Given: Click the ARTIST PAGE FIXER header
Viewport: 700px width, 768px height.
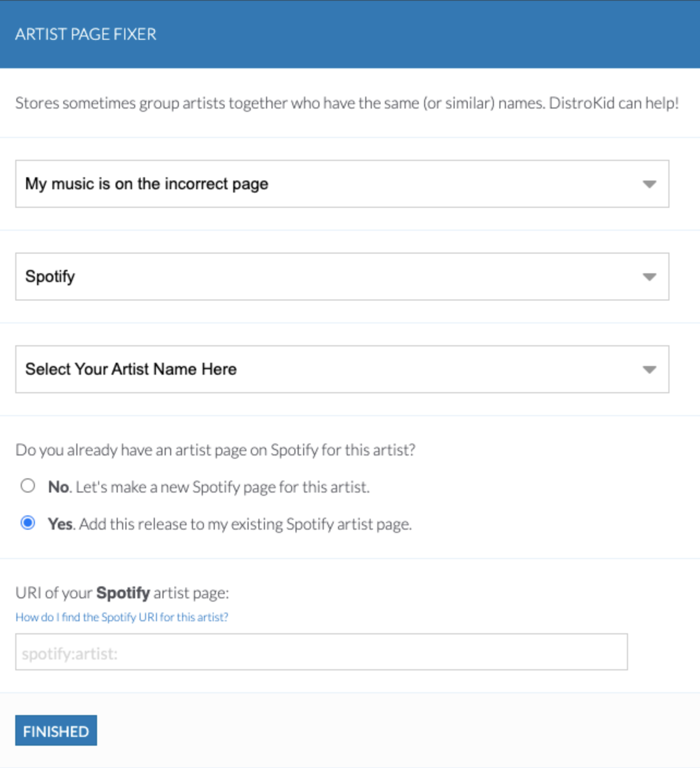Looking at the screenshot, I should click(86, 34).
